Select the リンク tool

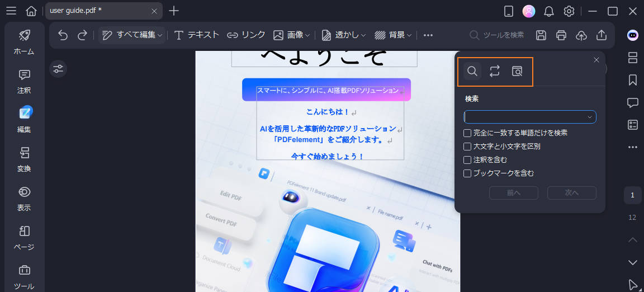coord(246,35)
